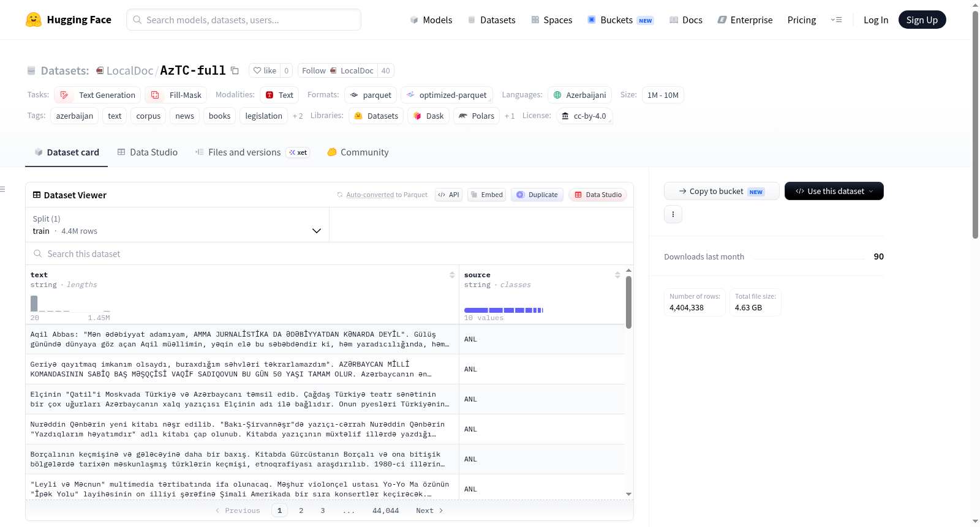Copy dataset name with the copy icon

235,70
